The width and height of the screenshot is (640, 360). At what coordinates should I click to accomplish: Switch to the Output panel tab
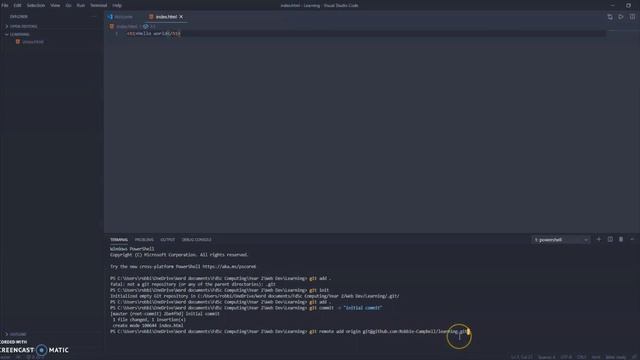pos(167,240)
